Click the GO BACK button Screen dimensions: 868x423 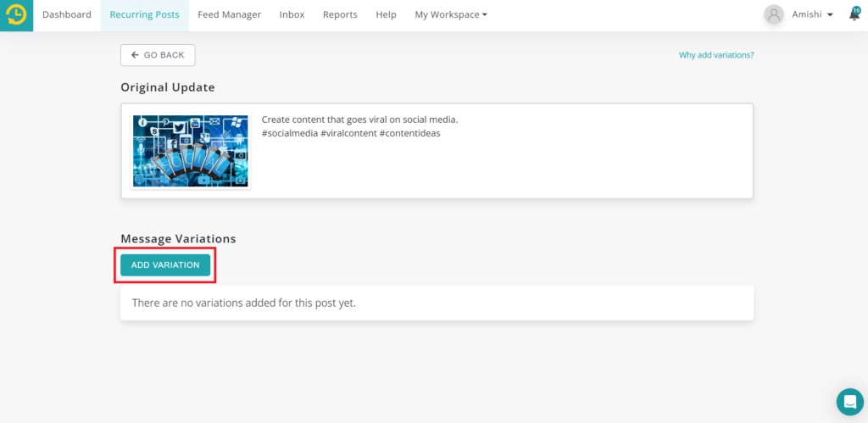click(x=158, y=55)
